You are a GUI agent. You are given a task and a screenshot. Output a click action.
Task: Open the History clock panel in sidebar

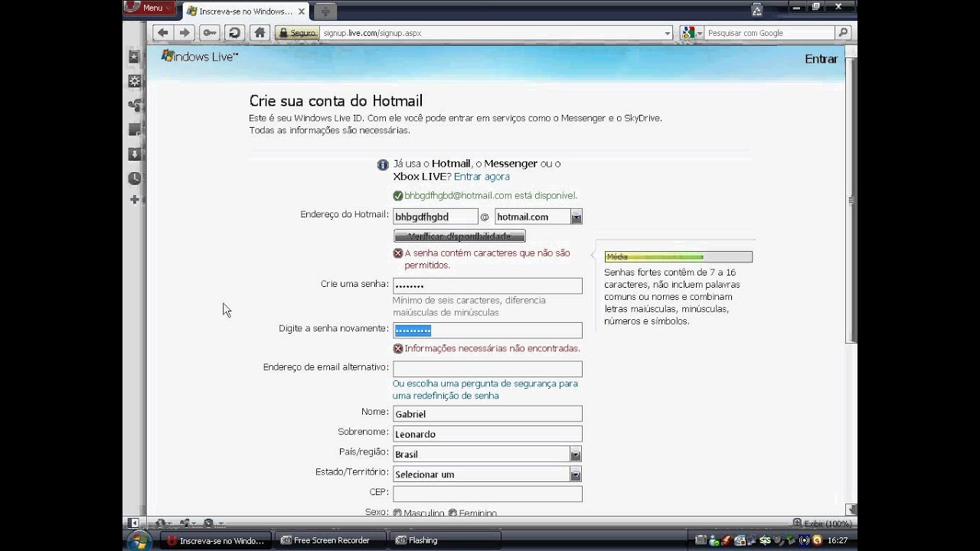click(x=134, y=178)
